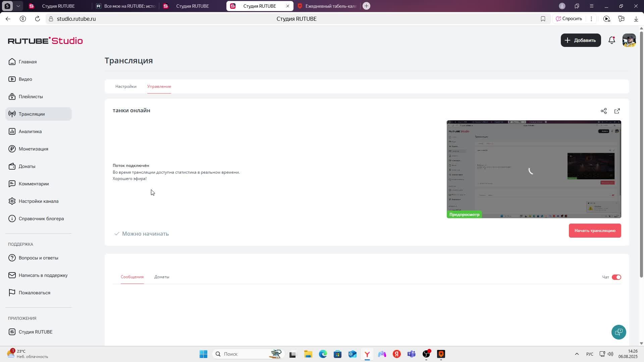
Task: Open Аналитика section in sidebar
Action: (x=30, y=131)
